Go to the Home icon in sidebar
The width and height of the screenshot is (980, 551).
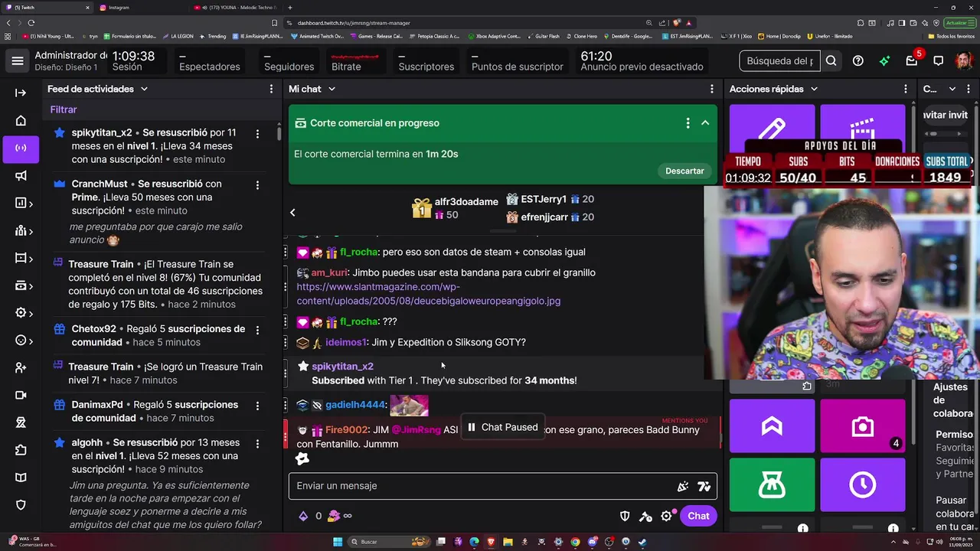(21, 120)
